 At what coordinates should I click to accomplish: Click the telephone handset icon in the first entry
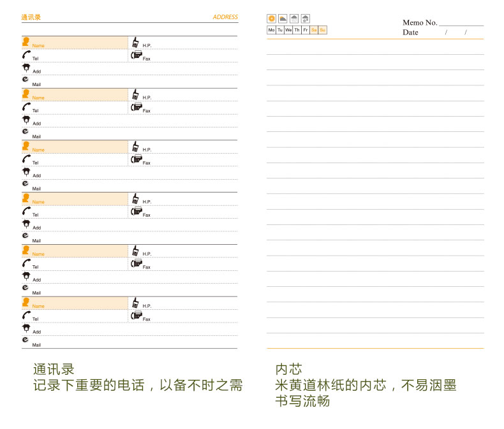[26, 55]
